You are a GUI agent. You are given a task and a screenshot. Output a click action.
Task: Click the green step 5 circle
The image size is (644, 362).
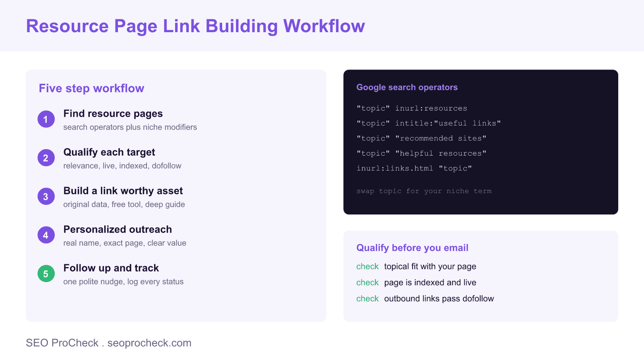46,274
